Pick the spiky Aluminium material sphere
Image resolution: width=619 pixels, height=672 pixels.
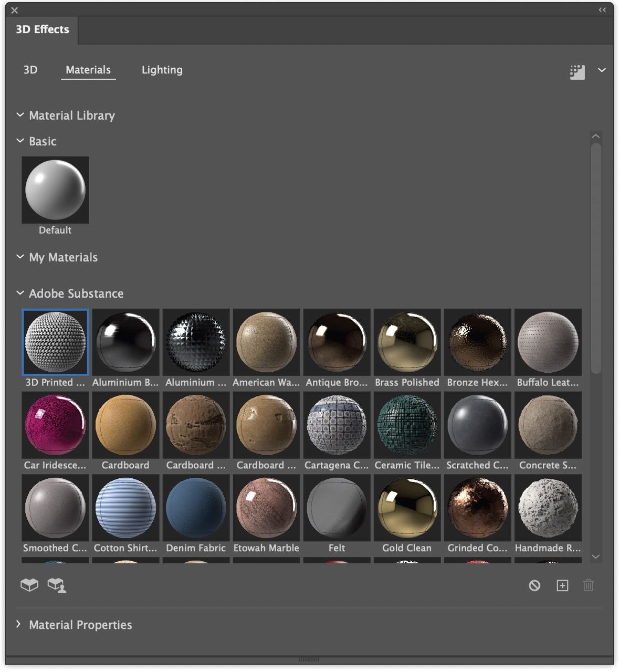point(196,342)
